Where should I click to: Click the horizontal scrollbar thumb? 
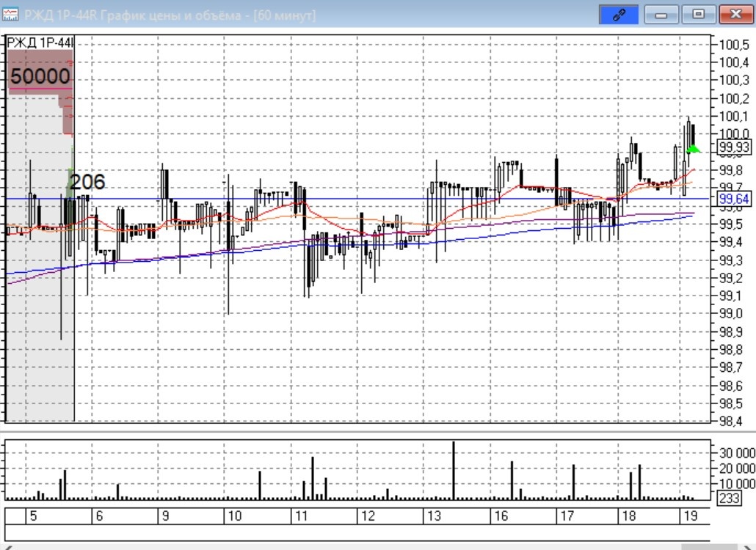click(709, 547)
